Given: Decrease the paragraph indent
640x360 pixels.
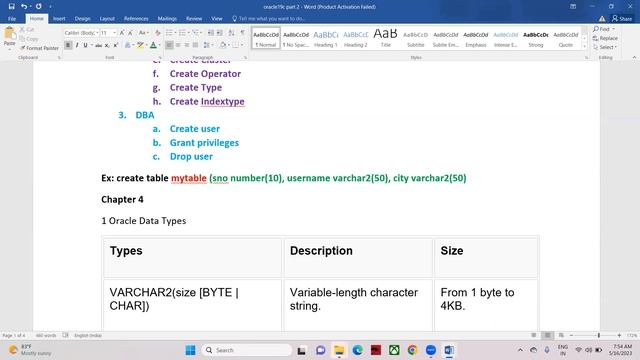Looking at the screenshot, I should (211, 33).
